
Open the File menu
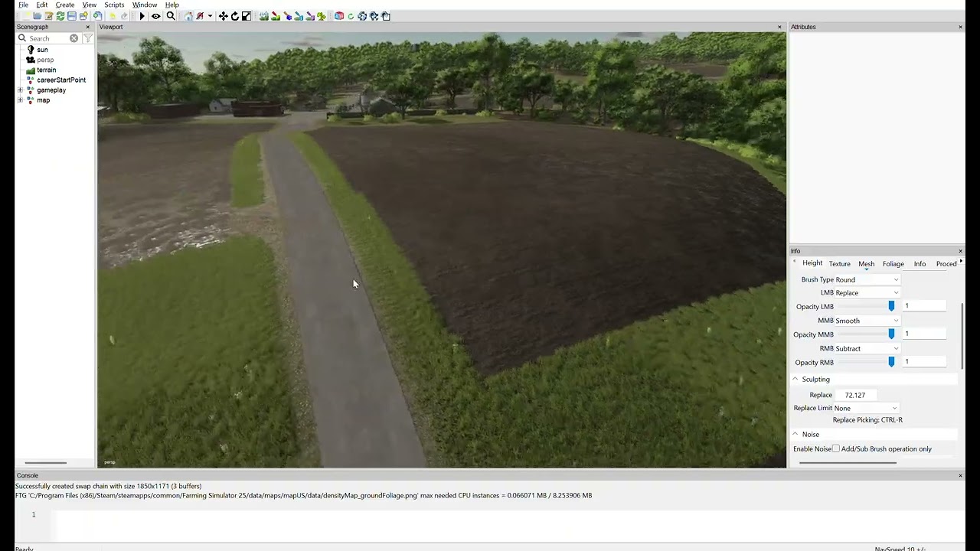[24, 5]
